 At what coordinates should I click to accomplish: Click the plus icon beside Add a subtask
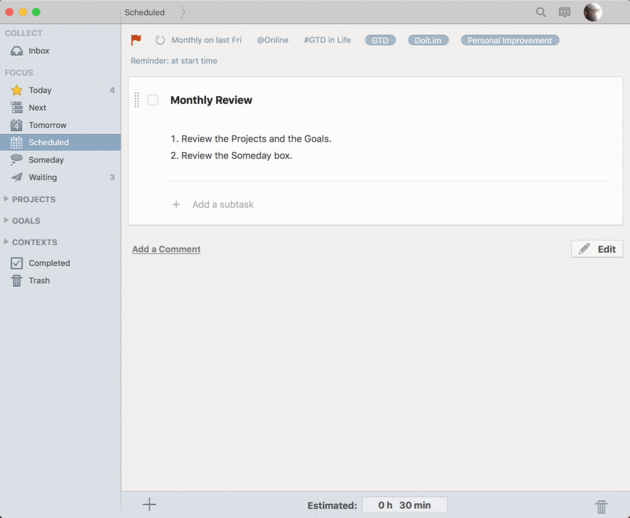coord(176,205)
